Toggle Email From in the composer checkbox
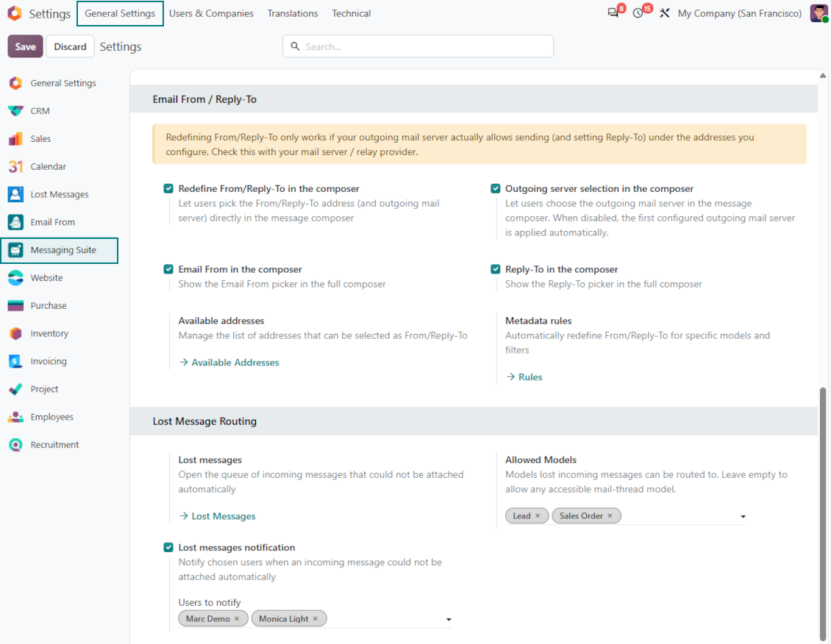The height and width of the screenshot is (644, 831). (x=168, y=269)
